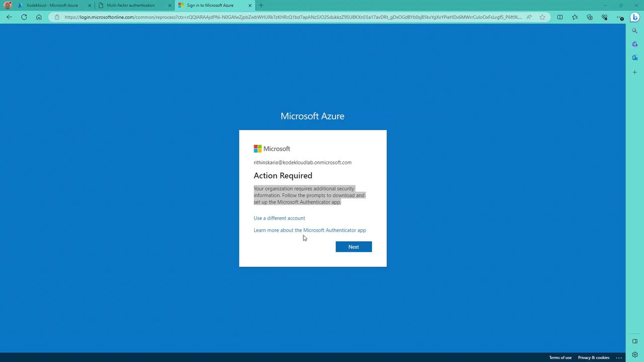Go back to the previous page
Screen dimensions: 644x362
point(9,17)
